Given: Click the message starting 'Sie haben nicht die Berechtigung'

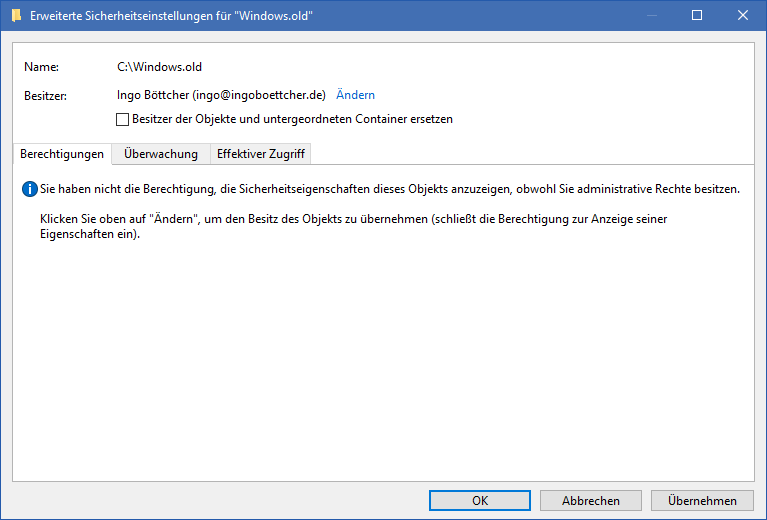Looking at the screenshot, I should pyautogui.click(x=390, y=189).
